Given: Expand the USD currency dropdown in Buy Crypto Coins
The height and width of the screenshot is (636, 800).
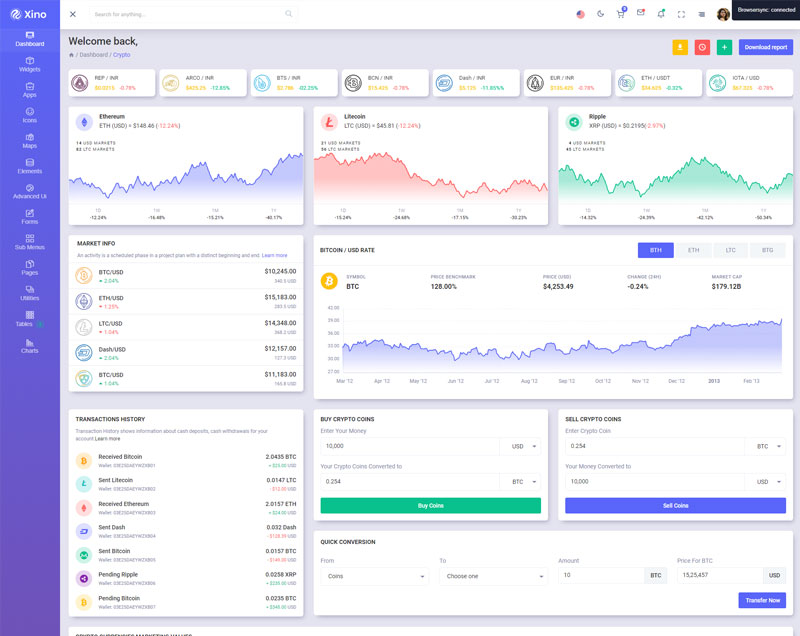Looking at the screenshot, I should click(524, 446).
